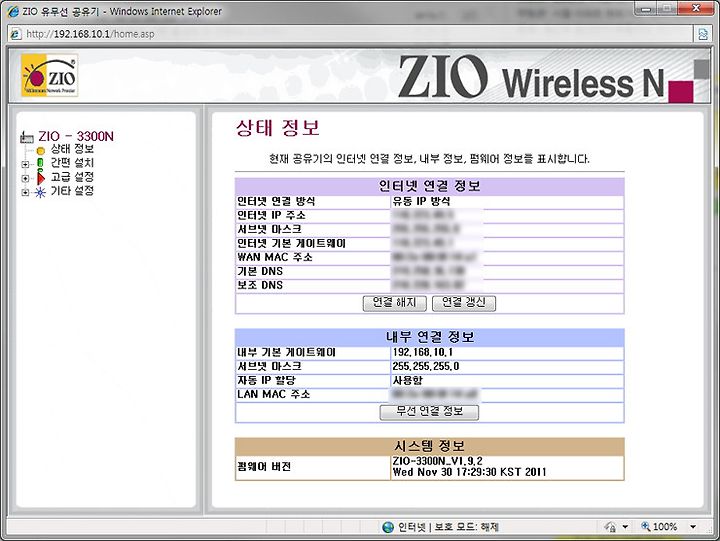Click the compatibility view icon in address bar
The height and width of the screenshot is (541, 720).
(703, 34)
